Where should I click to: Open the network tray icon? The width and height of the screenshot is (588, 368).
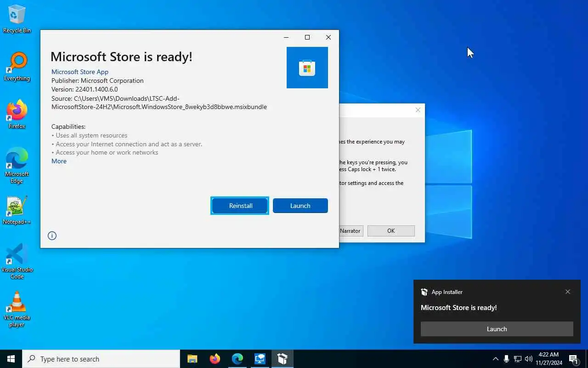point(518,359)
